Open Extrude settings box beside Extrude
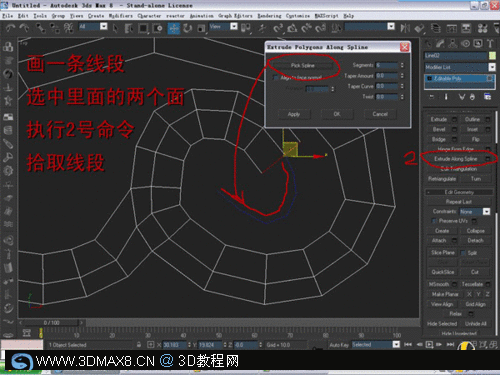 pyautogui.click(x=454, y=119)
